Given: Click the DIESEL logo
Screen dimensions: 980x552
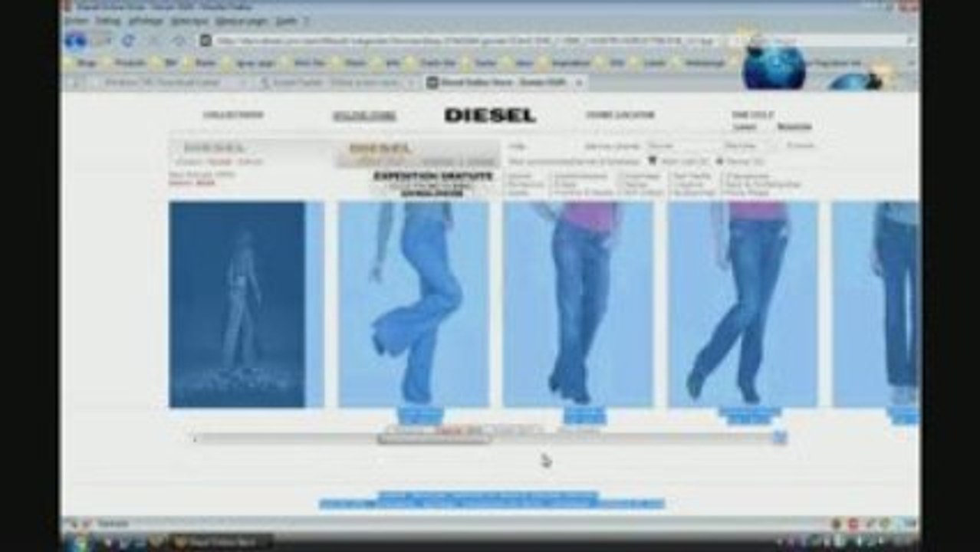Looking at the screenshot, I should click(x=489, y=116).
